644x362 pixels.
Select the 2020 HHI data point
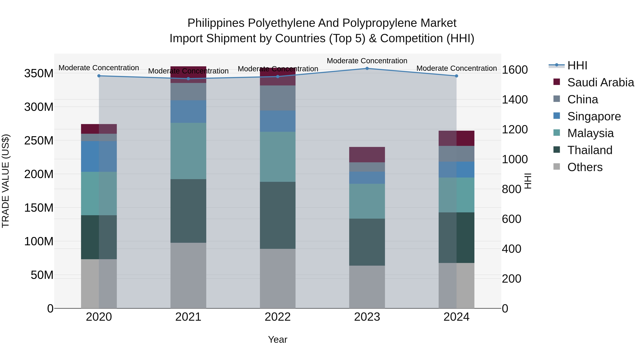click(99, 76)
